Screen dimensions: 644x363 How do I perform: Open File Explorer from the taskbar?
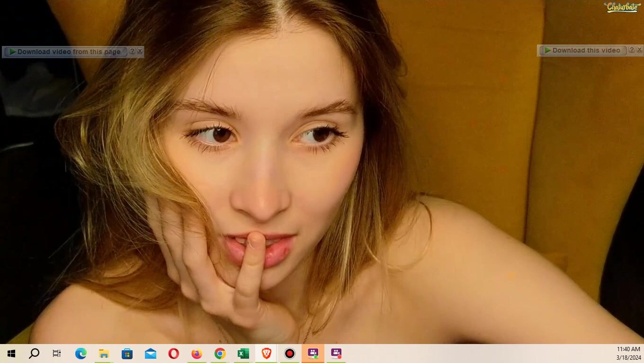click(x=104, y=354)
